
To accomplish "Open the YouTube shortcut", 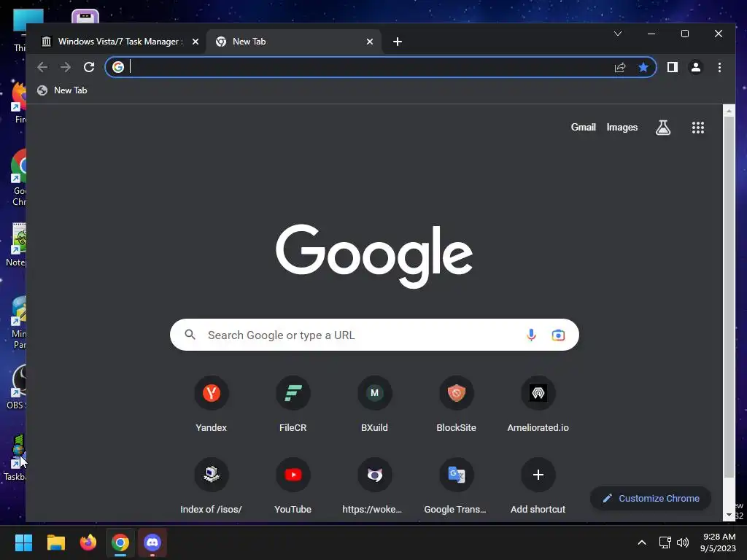I will pyautogui.click(x=293, y=486).
